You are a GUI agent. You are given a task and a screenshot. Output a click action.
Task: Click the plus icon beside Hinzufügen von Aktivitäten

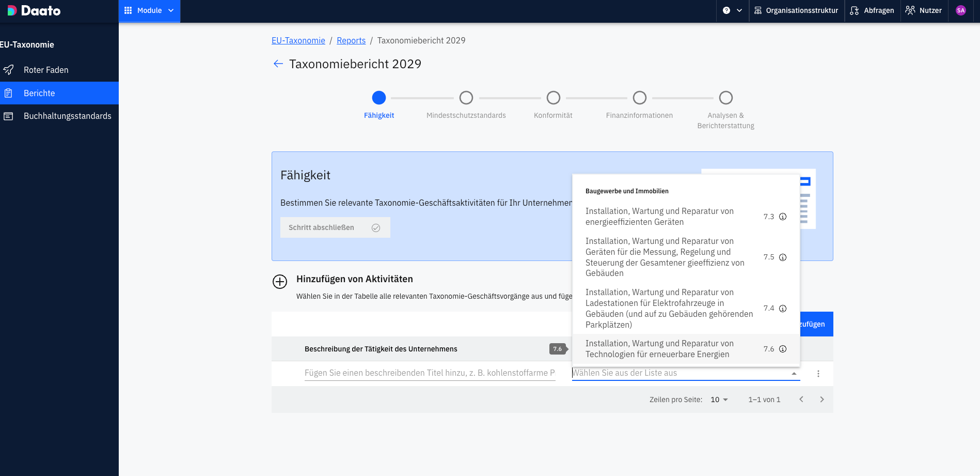[280, 282]
